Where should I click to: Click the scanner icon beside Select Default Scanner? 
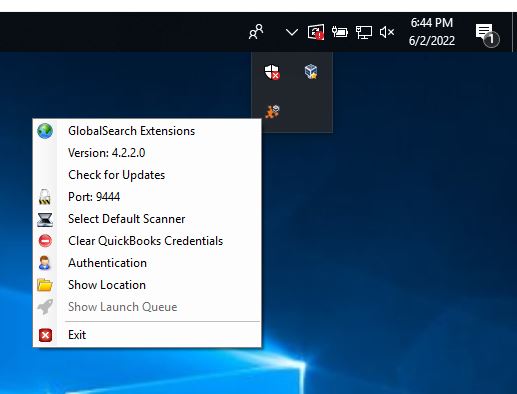45,219
